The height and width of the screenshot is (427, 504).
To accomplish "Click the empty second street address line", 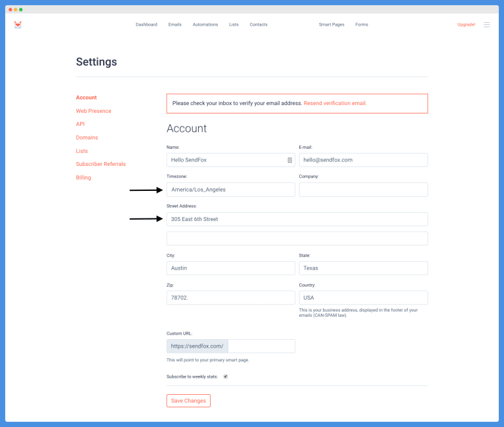I will pyautogui.click(x=297, y=238).
